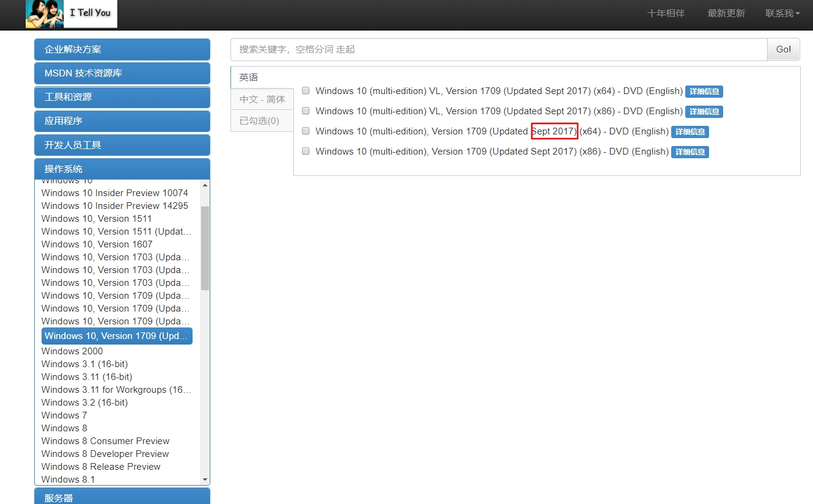Expand the MSDN 技术资源库 panel
Image resolution: width=813 pixels, height=504 pixels.
122,73
